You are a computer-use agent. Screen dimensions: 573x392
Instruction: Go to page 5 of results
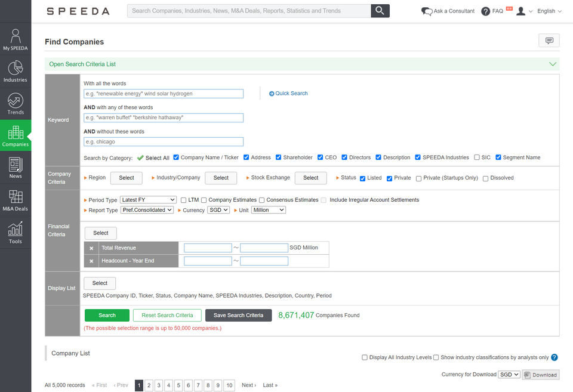pyautogui.click(x=178, y=385)
